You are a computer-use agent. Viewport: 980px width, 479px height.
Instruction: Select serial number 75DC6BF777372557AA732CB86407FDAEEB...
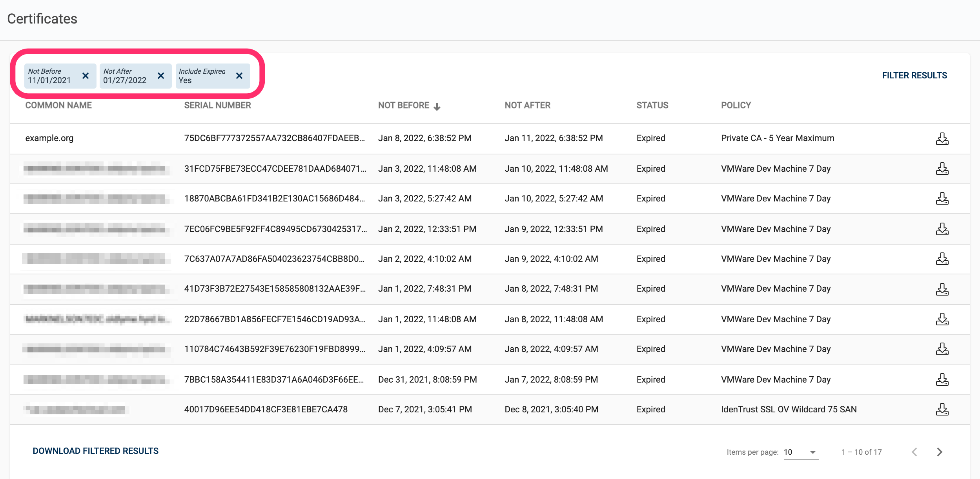point(275,138)
